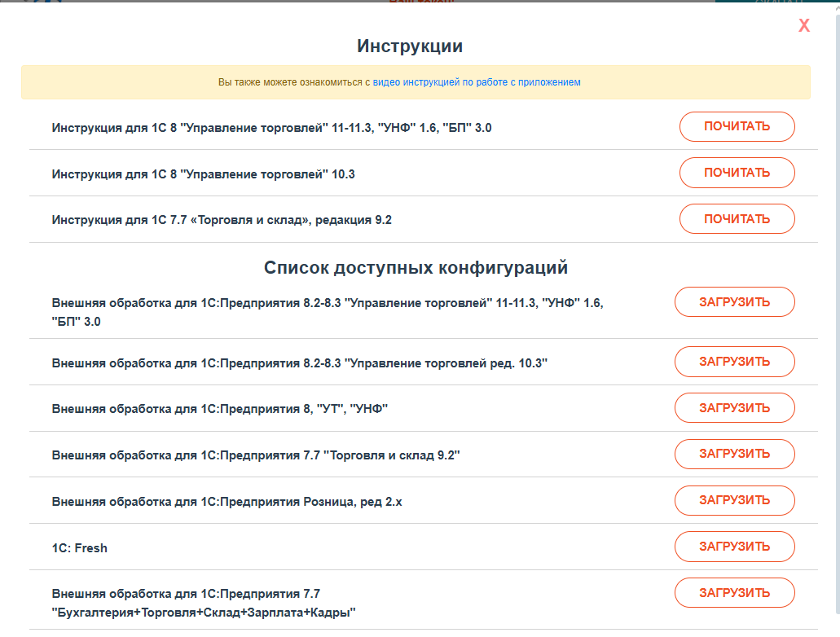Select the text 'Инструкция для 1С 8 "Управление торговлей" 10.3'

203,174
